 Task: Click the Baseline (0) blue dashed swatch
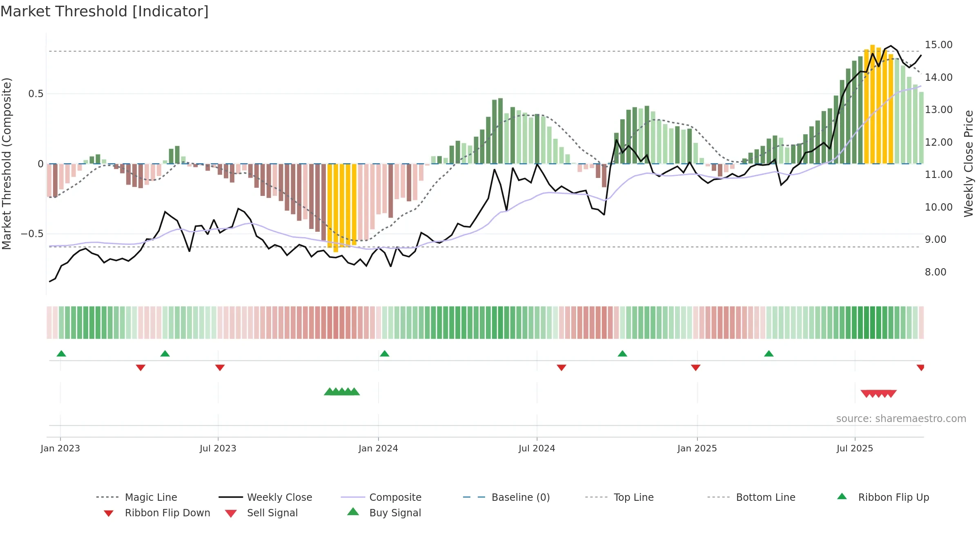pos(474,497)
